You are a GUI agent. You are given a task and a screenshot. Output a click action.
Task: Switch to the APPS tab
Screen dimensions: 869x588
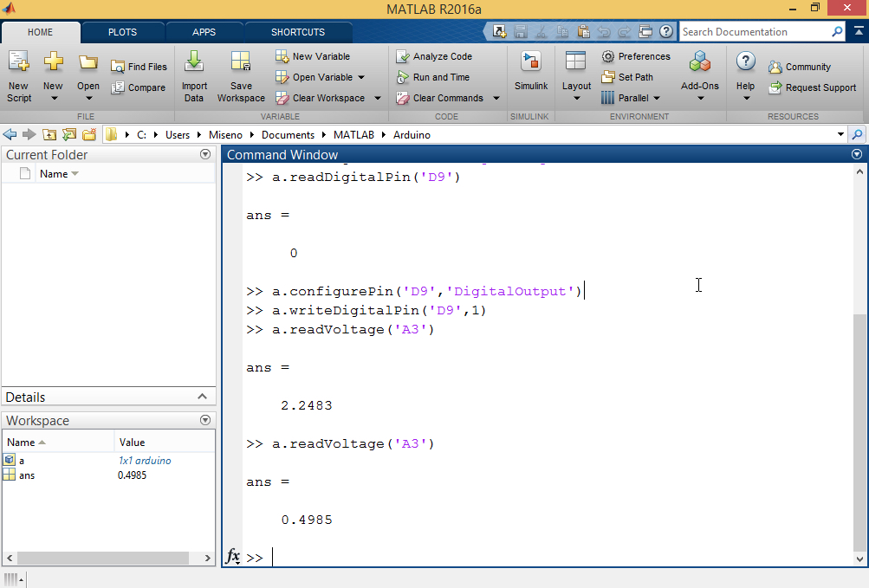coord(204,32)
